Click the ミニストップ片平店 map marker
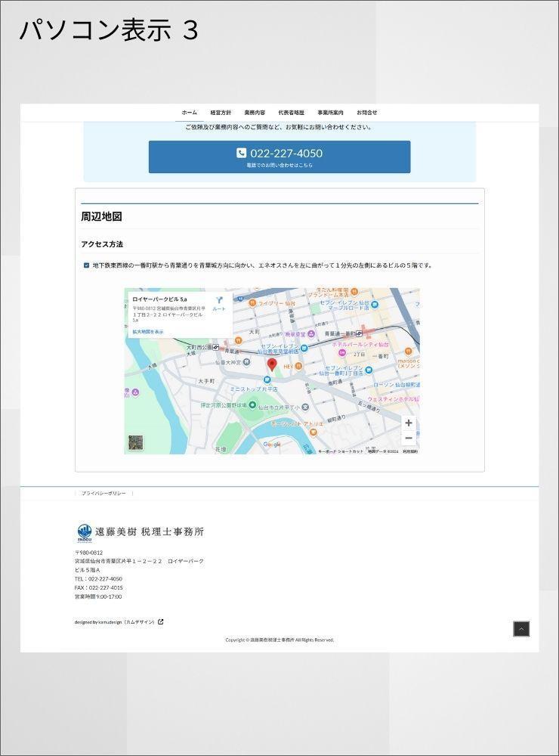 267,380
